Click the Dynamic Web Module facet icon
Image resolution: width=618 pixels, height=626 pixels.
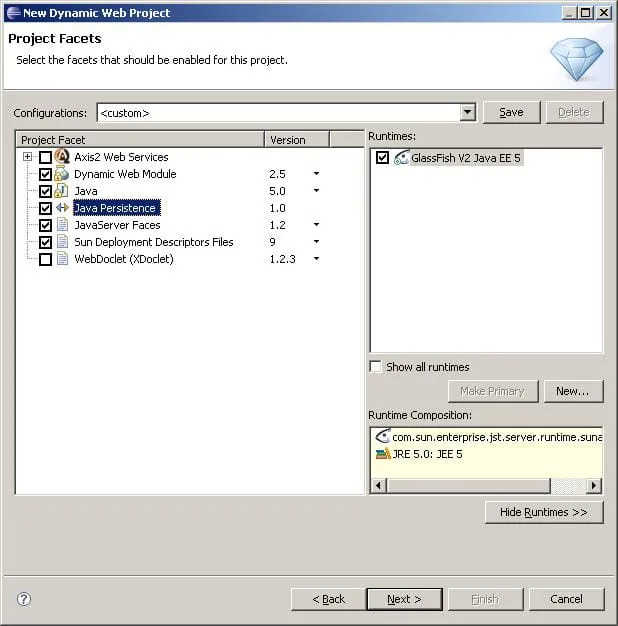pos(62,174)
